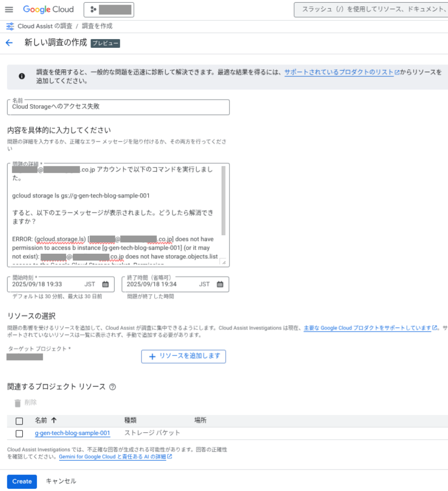The image size is (448, 491).
Task: Click the JST label in 終了時間 field
Action: (204, 284)
